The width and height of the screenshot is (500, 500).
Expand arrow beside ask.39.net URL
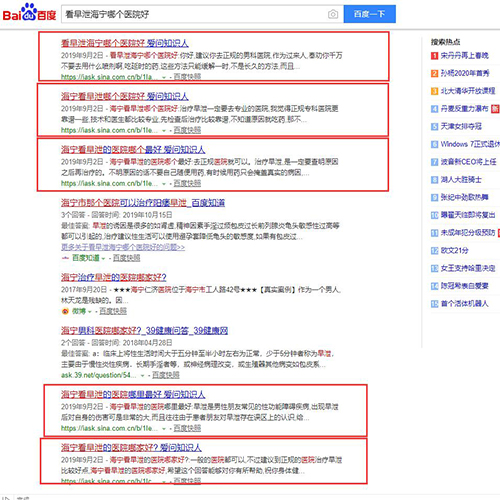click(x=142, y=376)
